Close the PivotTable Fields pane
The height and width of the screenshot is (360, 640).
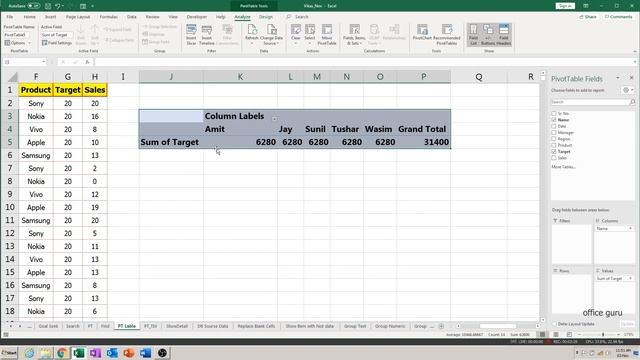(631, 78)
